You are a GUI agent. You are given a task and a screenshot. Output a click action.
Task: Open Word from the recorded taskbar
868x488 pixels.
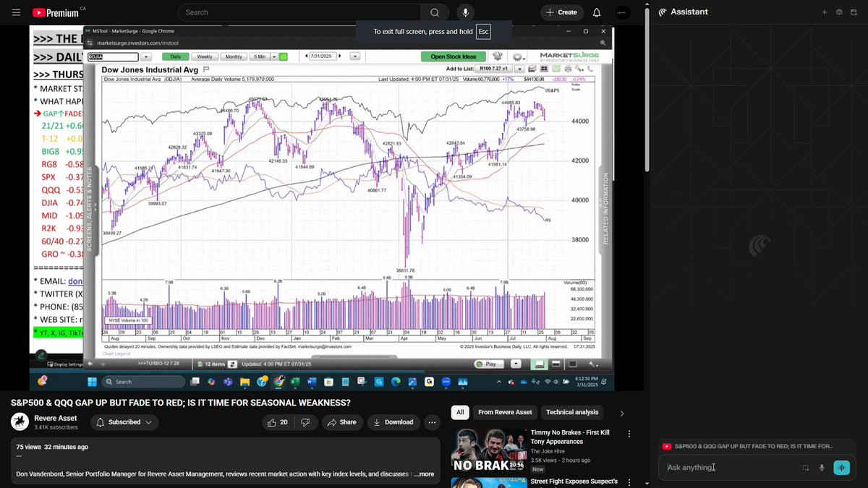312,382
